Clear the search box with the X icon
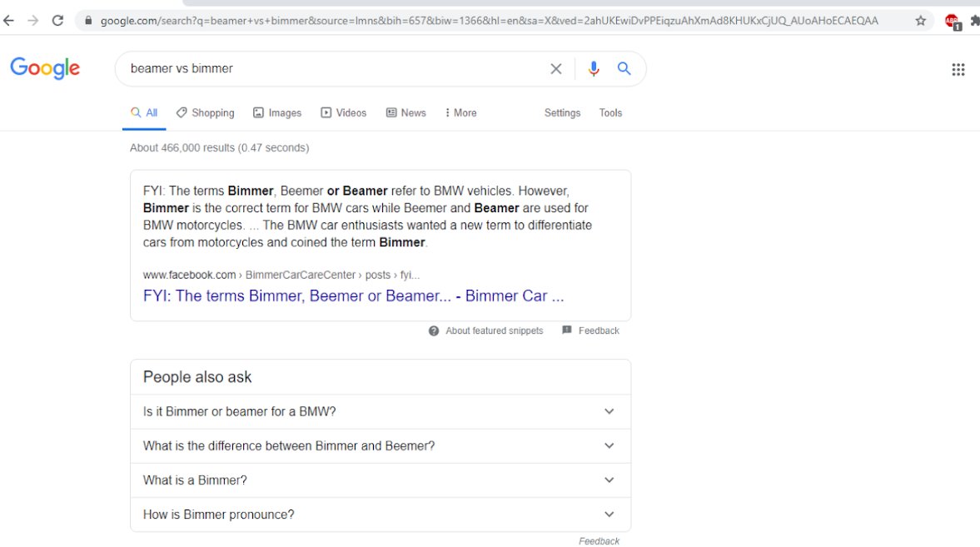Viewport: 980px width, 547px height. click(555, 69)
